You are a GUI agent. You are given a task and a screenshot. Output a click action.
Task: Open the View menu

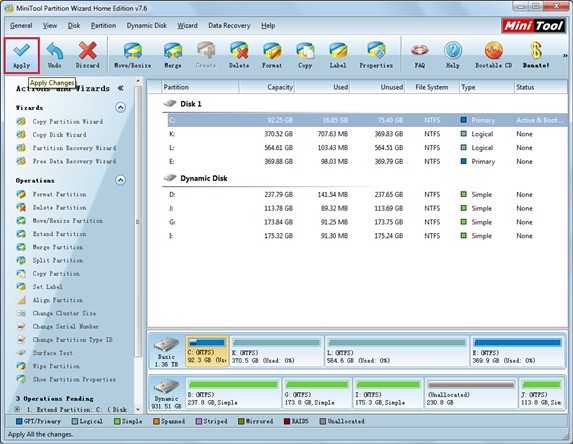pyautogui.click(x=50, y=26)
